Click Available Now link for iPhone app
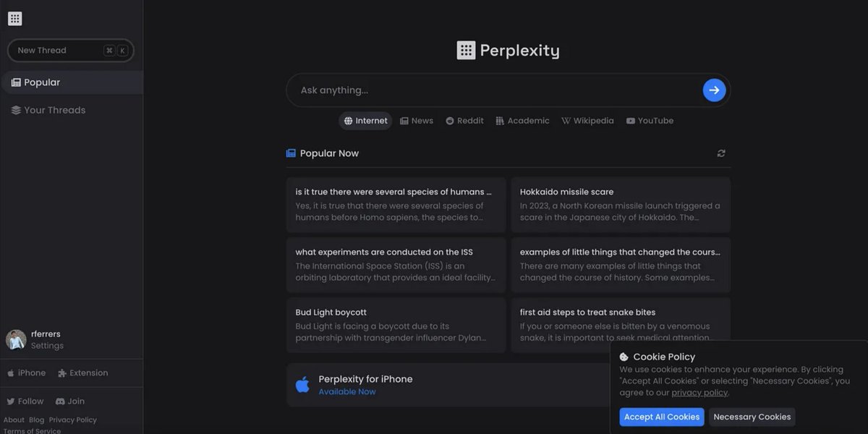Image resolution: width=868 pixels, height=434 pixels. pos(347,392)
